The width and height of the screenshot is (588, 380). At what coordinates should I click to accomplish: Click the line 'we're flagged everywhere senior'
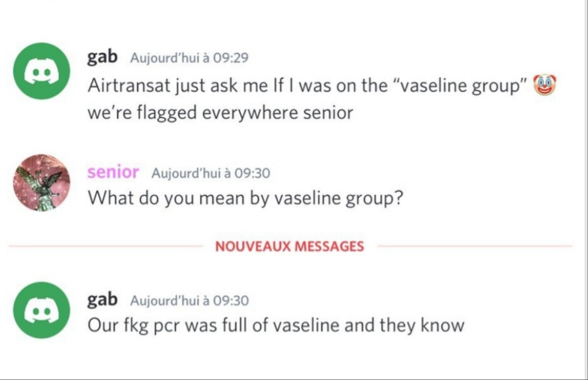click(220, 113)
